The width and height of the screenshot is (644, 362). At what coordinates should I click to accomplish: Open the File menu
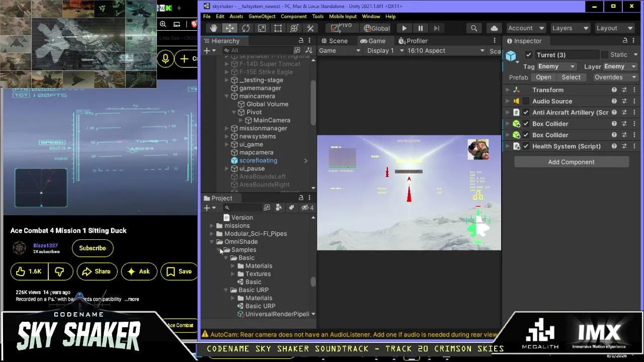(207, 17)
